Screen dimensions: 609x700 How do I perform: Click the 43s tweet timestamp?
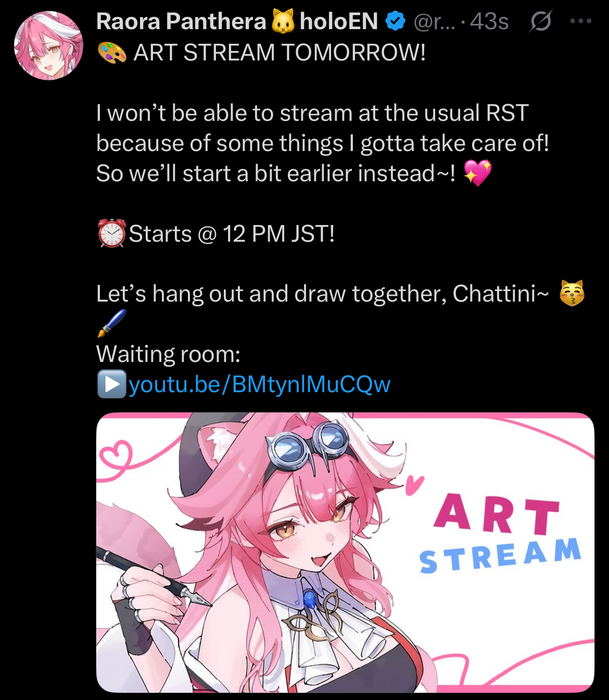(489, 21)
